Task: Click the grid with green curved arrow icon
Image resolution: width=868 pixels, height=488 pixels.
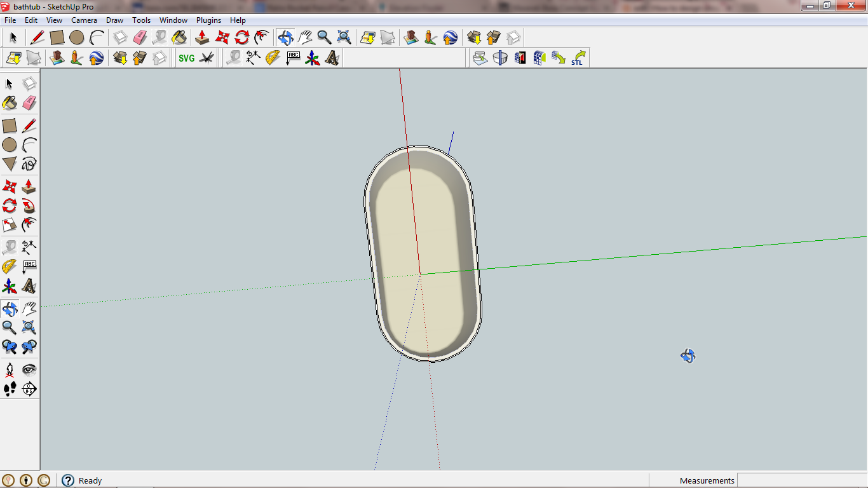Action: coord(559,58)
